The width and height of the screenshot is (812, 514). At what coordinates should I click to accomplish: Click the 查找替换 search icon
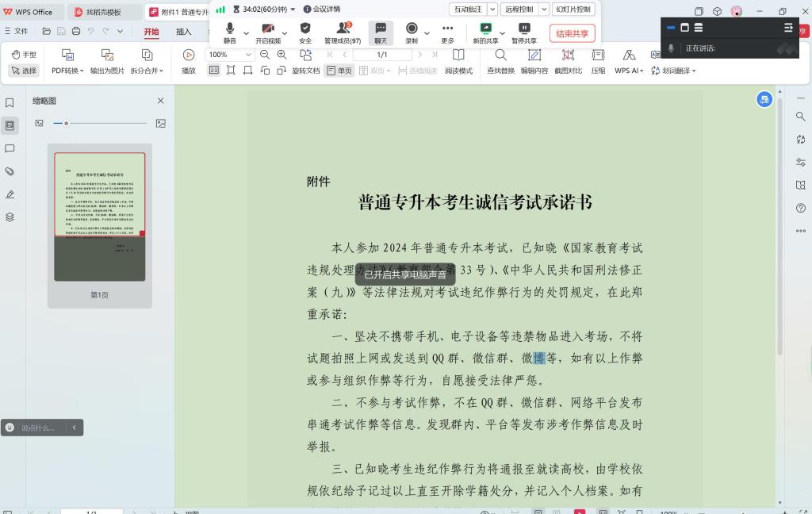point(500,60)
